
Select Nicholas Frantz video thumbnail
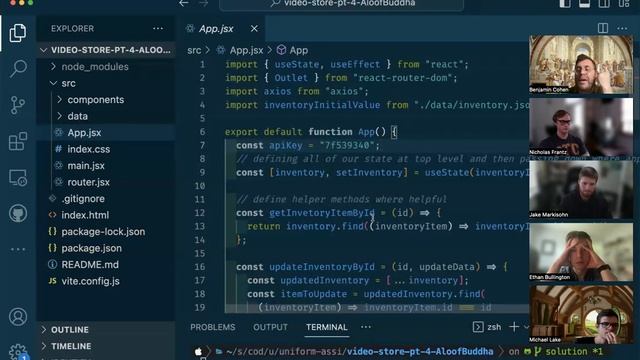pyautogui.click(x=581, y=127)
